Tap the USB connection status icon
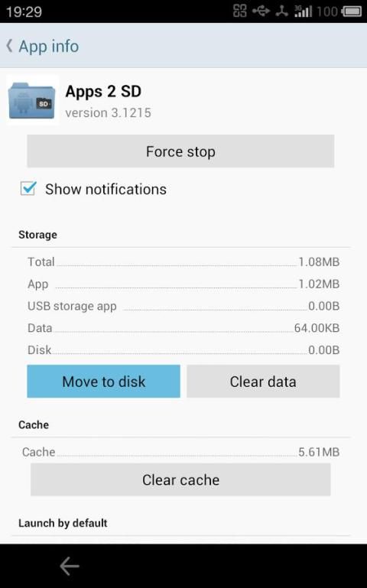367x588 pixels. (x=261, y=11)
